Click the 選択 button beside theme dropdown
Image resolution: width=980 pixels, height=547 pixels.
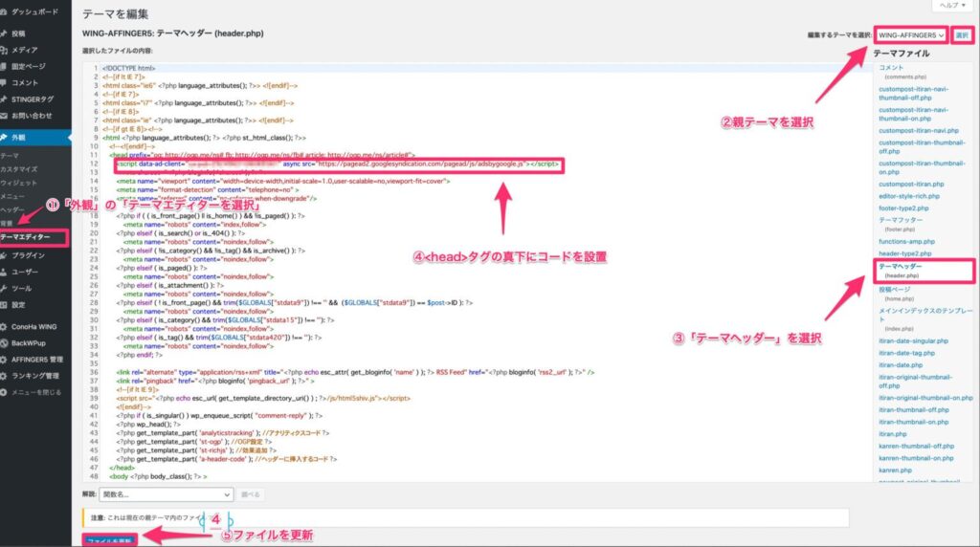961,35
